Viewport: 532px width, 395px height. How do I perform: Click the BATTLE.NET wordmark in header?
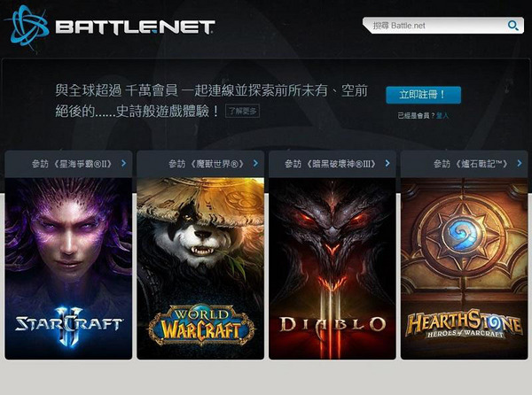135,27
